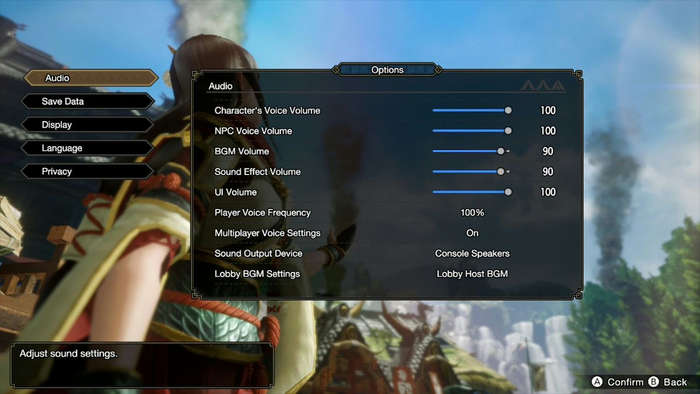Select the Player Voice Frequency row label
This screenshot has height=394, width=700.
click(262, 213)
